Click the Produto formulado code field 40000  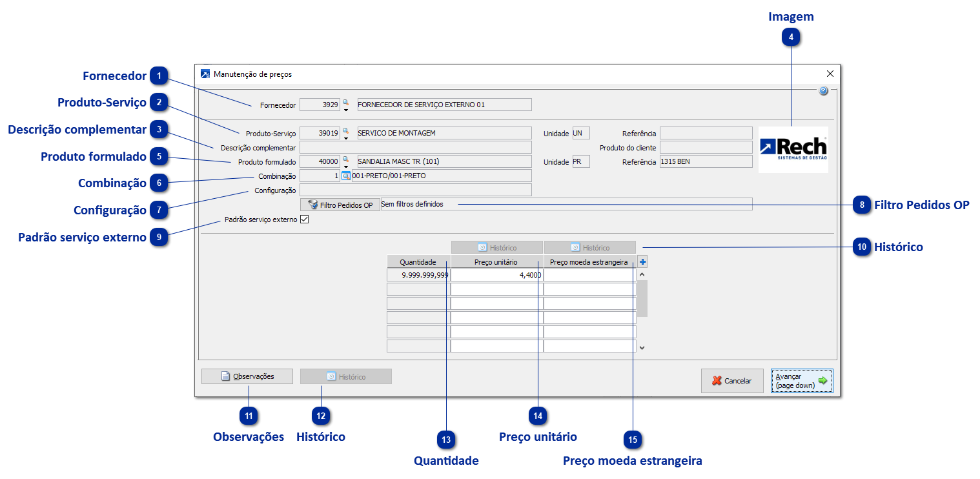pyautogui.click(x=320, y=161)
